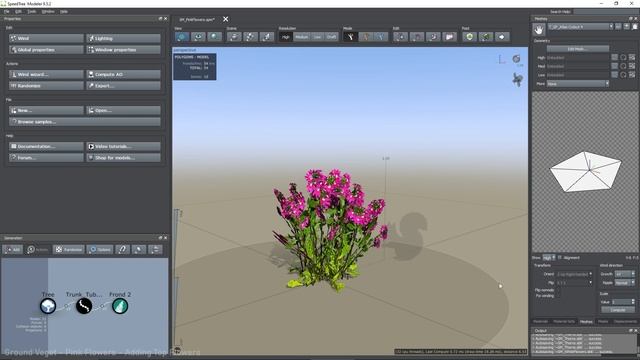The height and width of the screenshot is (360, 640).
Task: Open the File menu
Action: click(7, 11)
